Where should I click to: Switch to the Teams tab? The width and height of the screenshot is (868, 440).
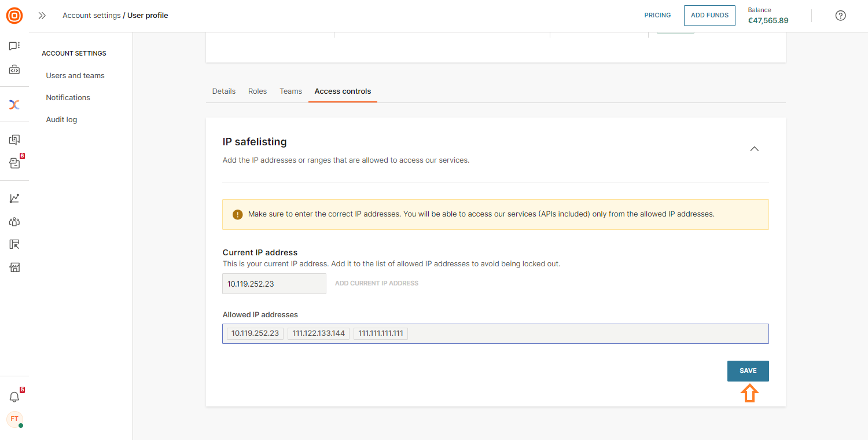click(x=290, y=91)
